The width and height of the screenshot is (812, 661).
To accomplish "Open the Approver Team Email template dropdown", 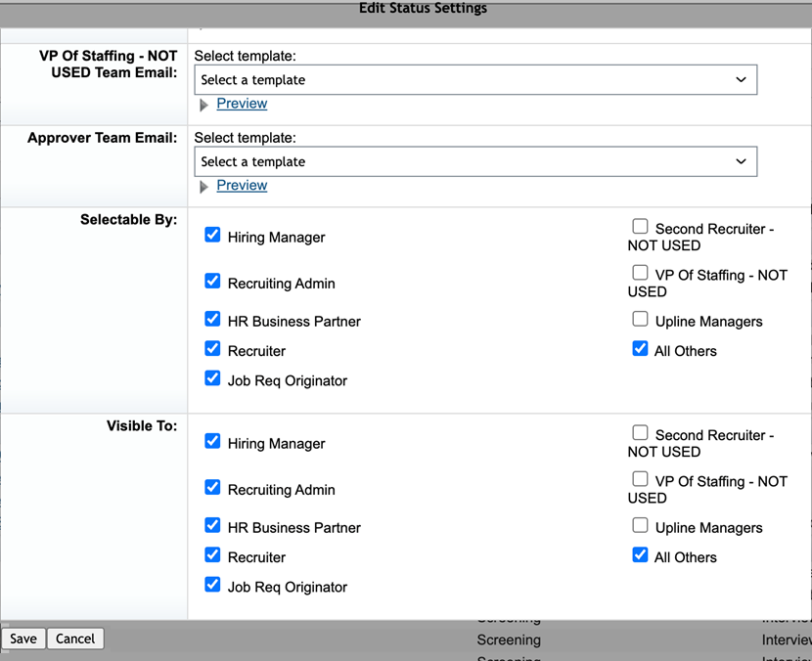I will 474,161.
